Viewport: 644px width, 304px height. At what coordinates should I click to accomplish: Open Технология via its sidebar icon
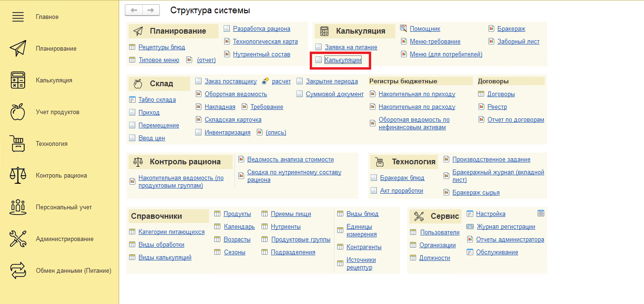point(17,144)
